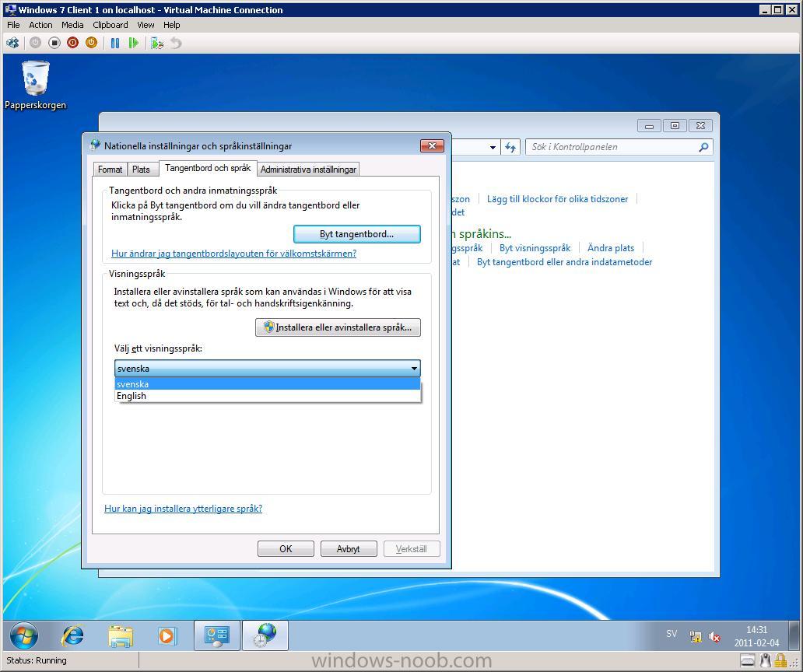Click the greyed Start VM toolbar icon
The height and width of the screenshot is (672, 803).
pyautogui.click(x=35, y=43)
